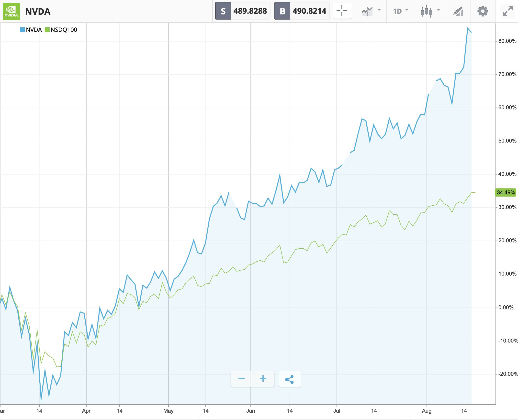Click the 40.00% y-axis label
518x420 pixels.
507,174
